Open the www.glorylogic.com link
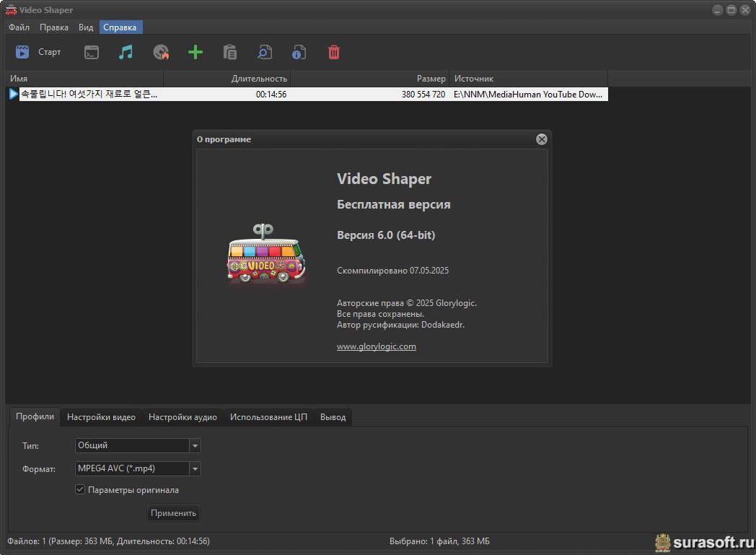The image size is (756, 555). coord(376,346)
